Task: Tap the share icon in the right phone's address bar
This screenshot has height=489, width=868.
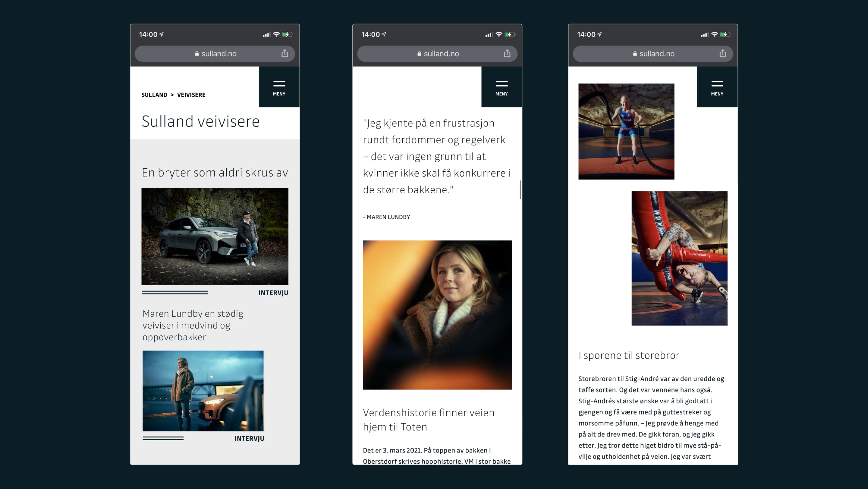Action: coord(723,53)
